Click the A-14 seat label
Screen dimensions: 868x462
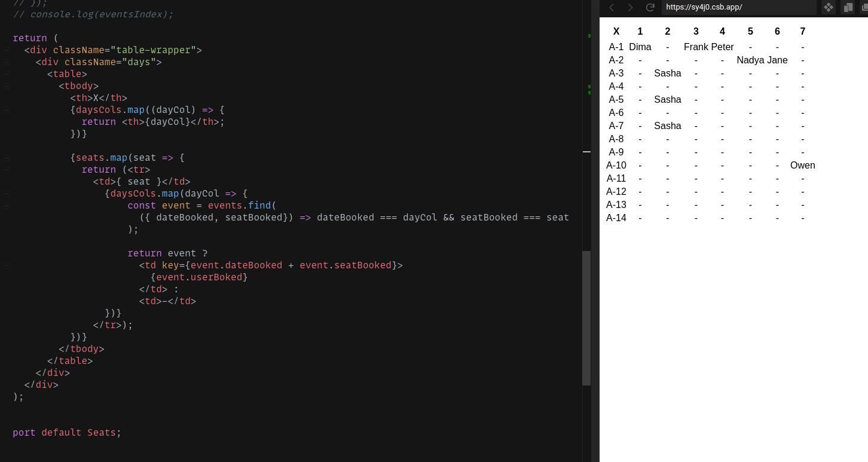pyautogui.click(x=616, y=218)
